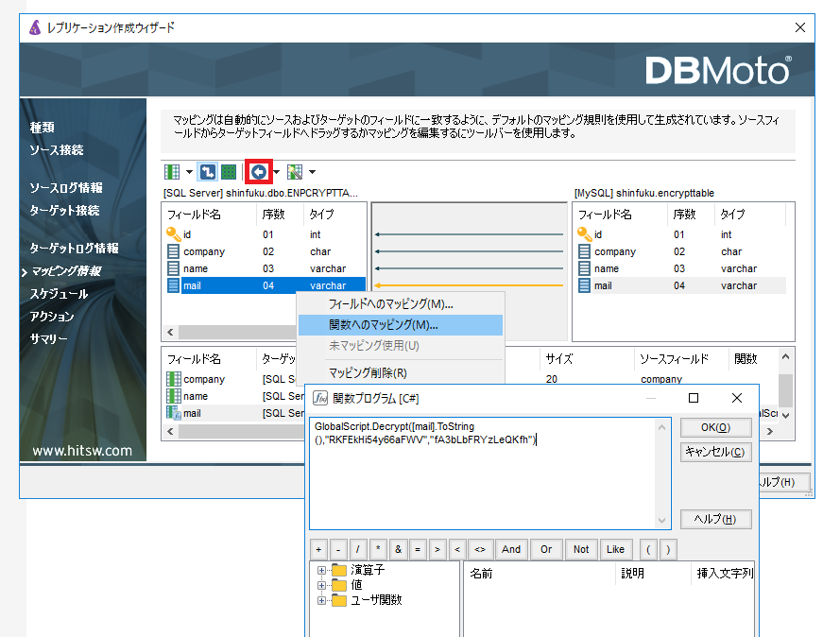Go to 種類 wizard step
Viewport: 840px width, 637px height.
42,128
